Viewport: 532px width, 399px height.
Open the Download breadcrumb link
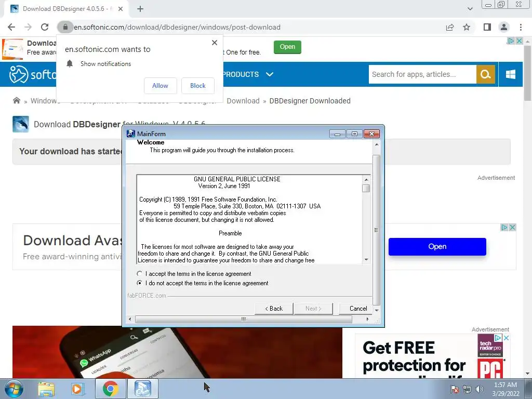coord(243,101)
